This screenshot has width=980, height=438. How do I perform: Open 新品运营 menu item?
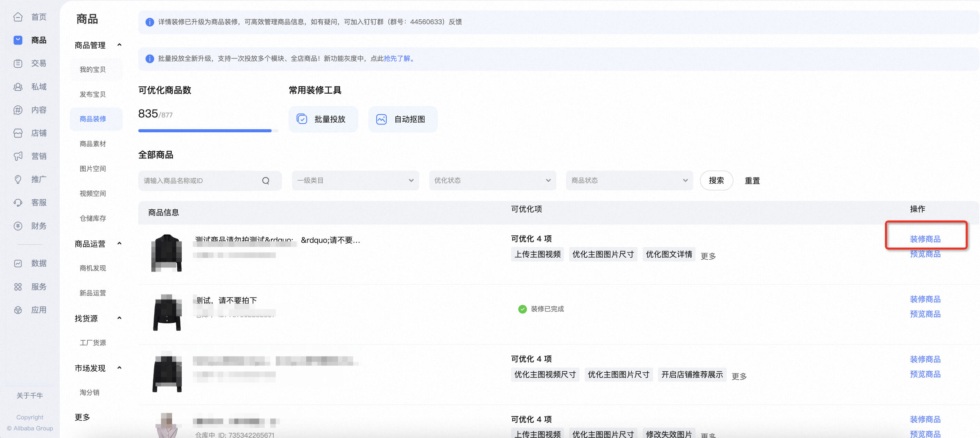coord(93,293)
